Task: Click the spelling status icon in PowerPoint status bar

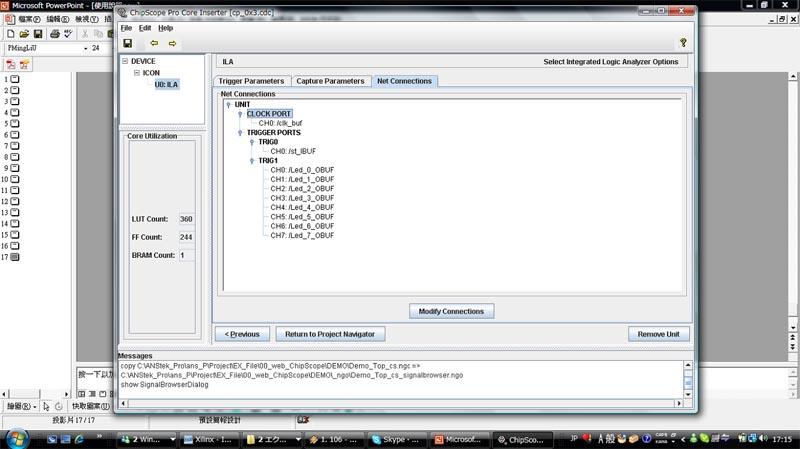Action: 303,420
